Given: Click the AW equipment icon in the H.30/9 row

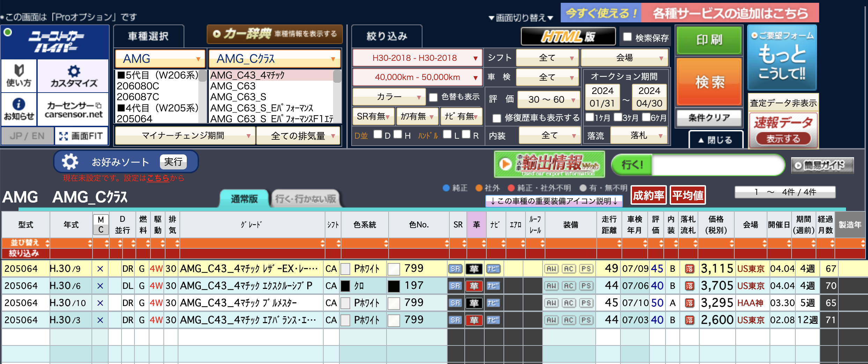Looking at the screenshot, I should click(551, 269).
